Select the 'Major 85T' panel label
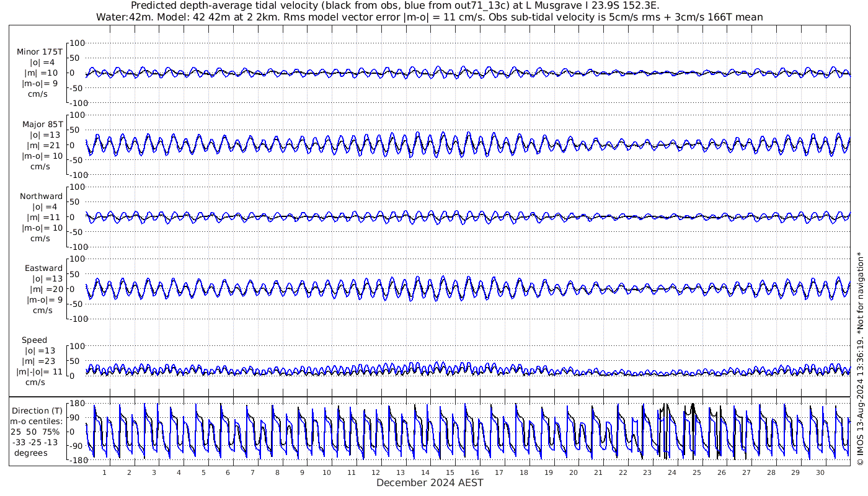 (42, 124)
